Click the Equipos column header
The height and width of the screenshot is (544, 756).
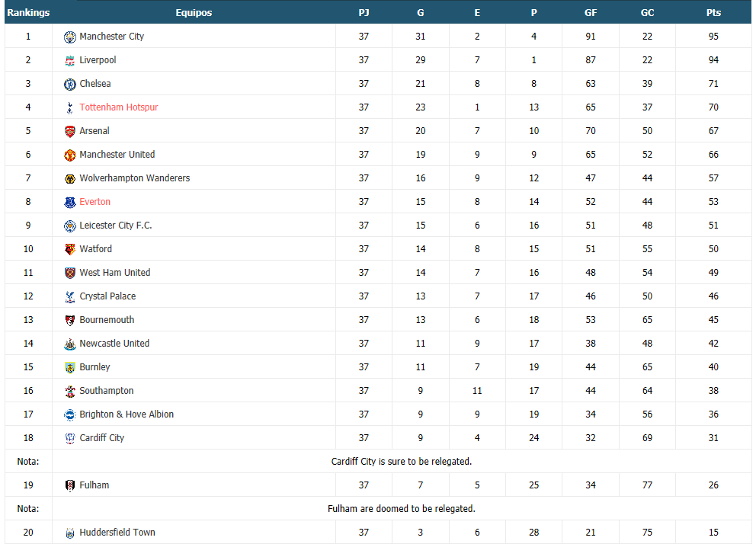(194, 12)
